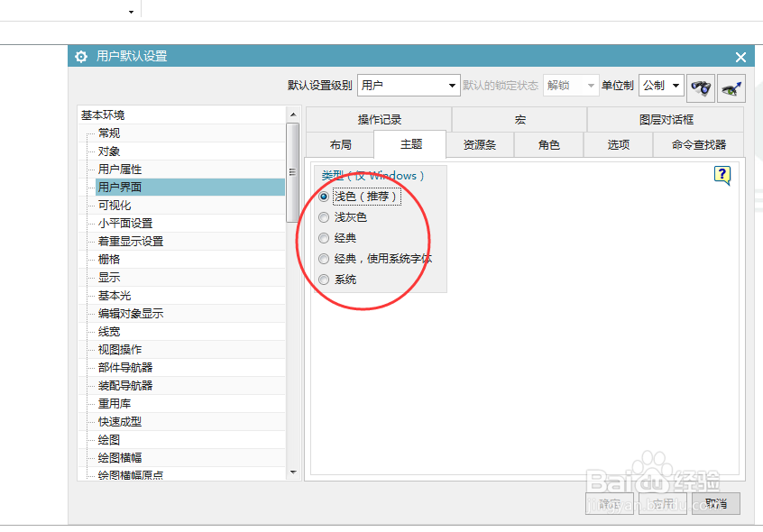Select 着重显示设置 in the tree
This screenshot has height=532, width=763.
pos(131,241)
